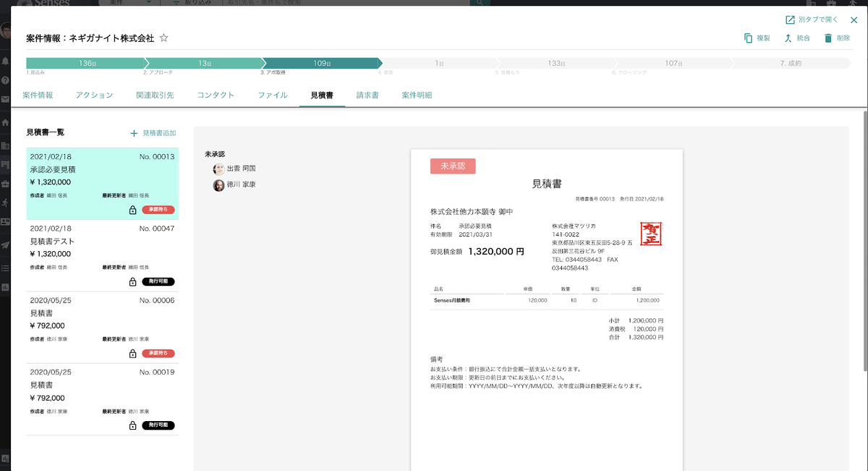Click the trash delete (削除) icon
Viewport: 868px width, 471px height.
[828, 38]
